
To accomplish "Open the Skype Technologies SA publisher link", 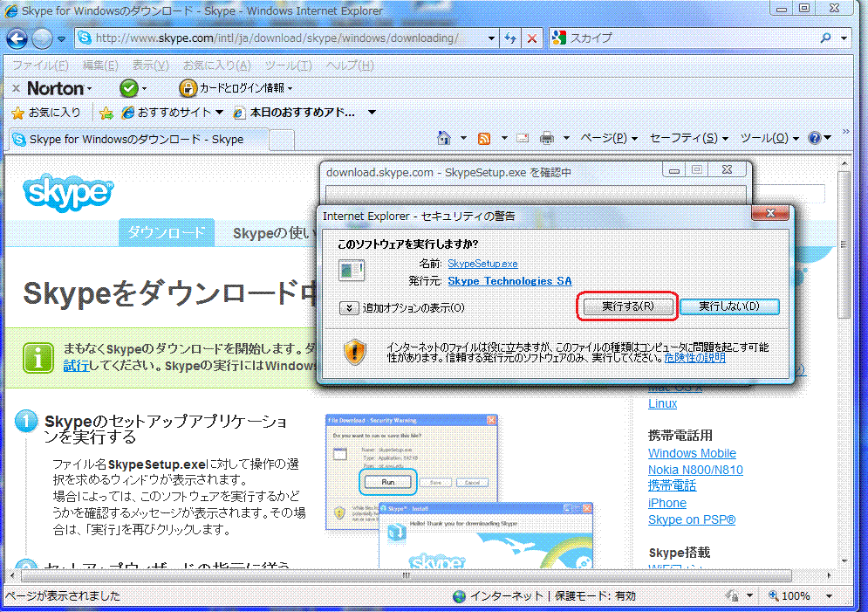I will (x=509, y=281).
